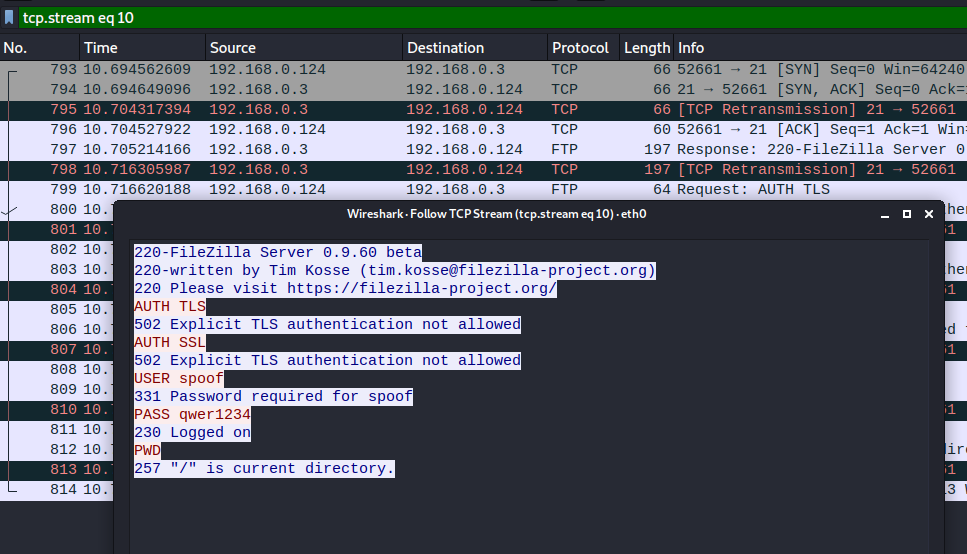This screenshot has width=967, height=554.
Task: Select packet 804 in packet list
Action: coord(57,289)
